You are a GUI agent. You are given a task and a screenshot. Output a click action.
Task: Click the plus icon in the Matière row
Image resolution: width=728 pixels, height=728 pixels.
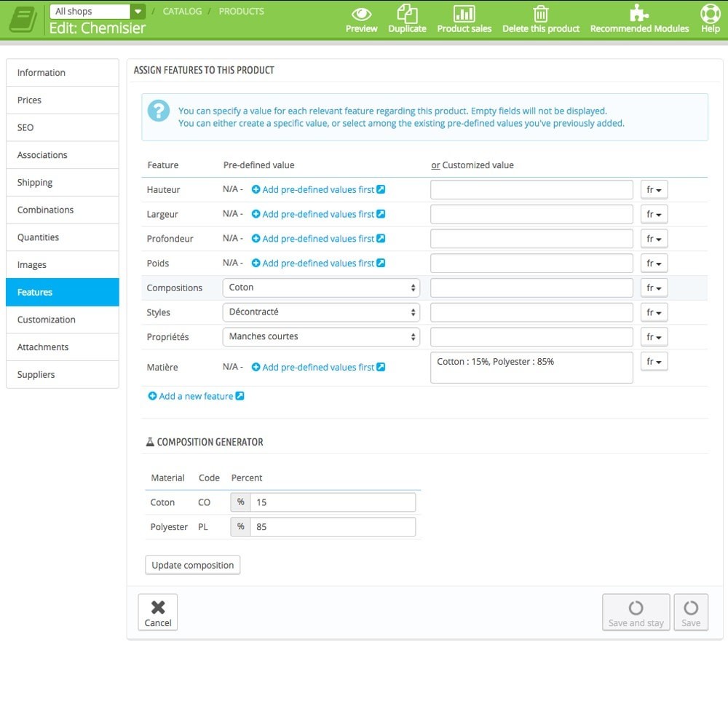256,367
